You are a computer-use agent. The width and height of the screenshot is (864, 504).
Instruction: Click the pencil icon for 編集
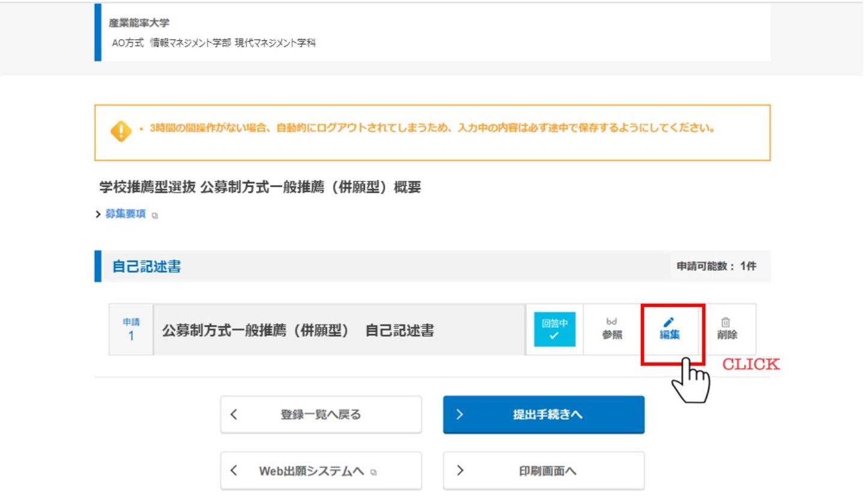point(669,321)
